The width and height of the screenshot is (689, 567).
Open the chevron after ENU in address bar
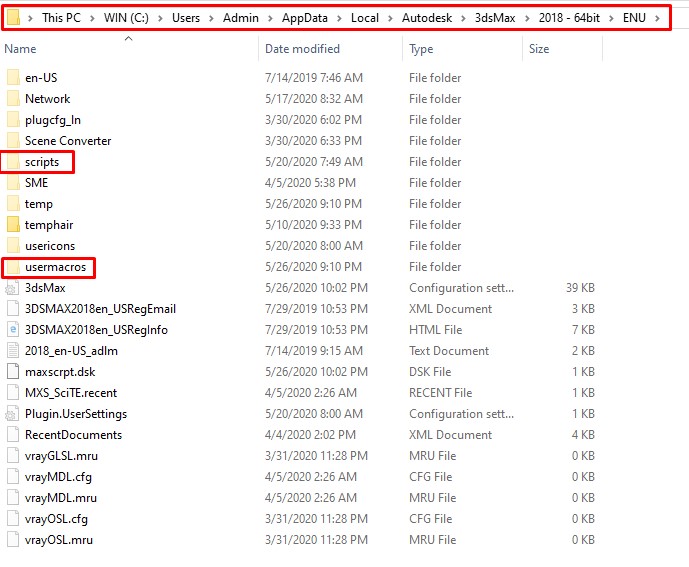coord(657,18)
